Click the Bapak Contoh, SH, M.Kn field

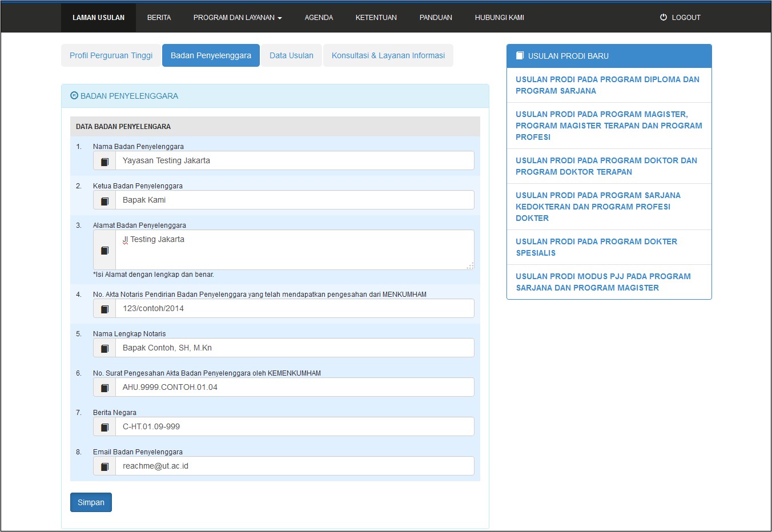tap(295, 348)
